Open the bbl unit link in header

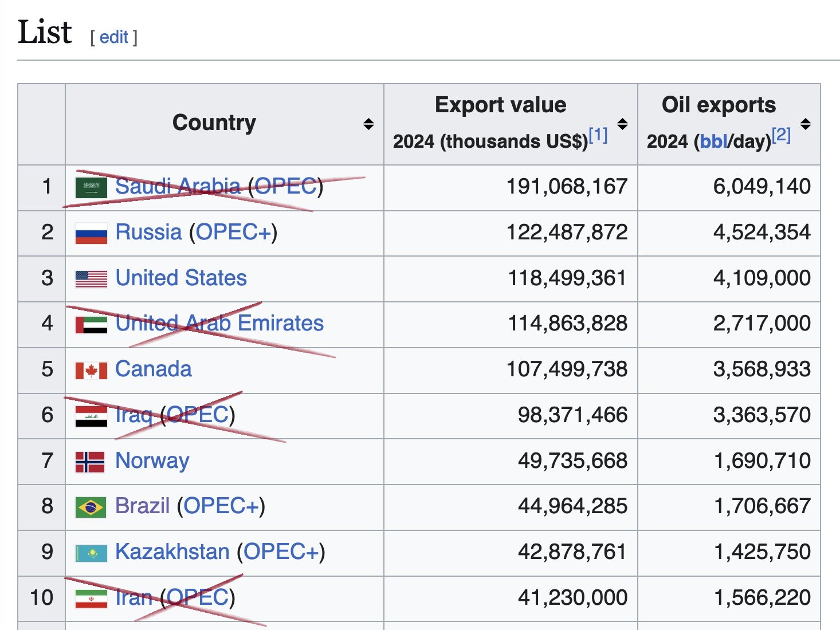(x=713, y=141)
